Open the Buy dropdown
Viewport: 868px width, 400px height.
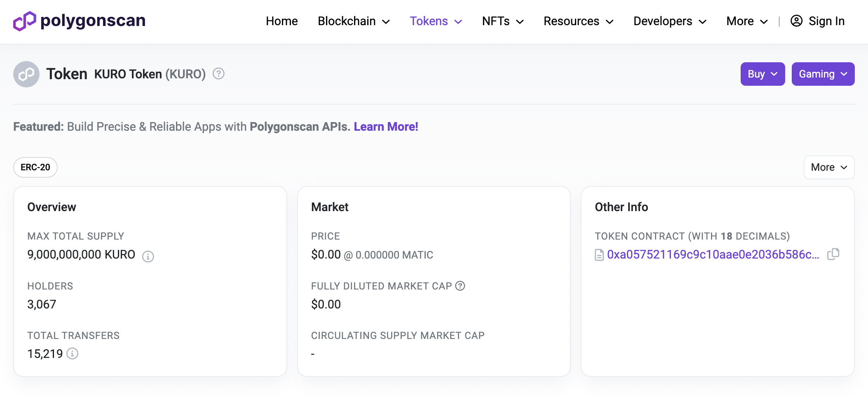[x=762, y=74]
